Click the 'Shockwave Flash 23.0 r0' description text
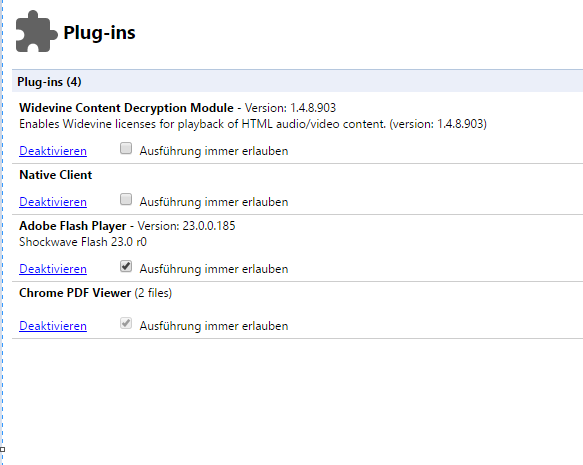Screen dimensions: 583x465 click(83, 242)
